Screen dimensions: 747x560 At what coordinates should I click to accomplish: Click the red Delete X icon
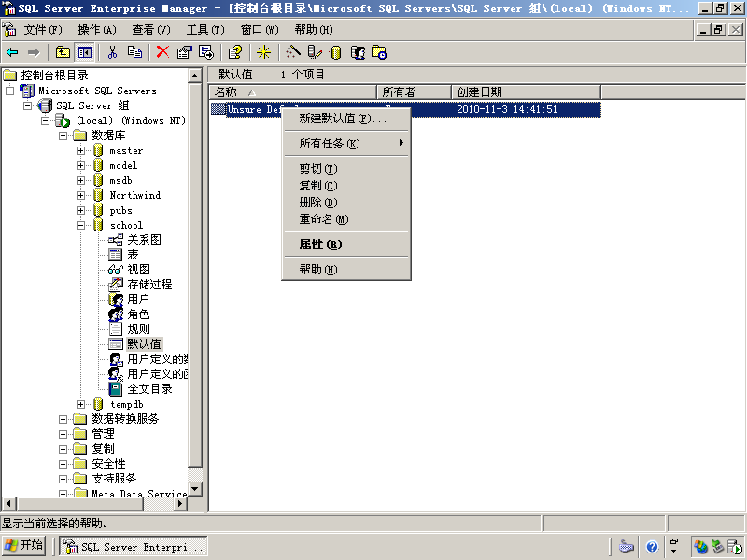tap(162, 52)
